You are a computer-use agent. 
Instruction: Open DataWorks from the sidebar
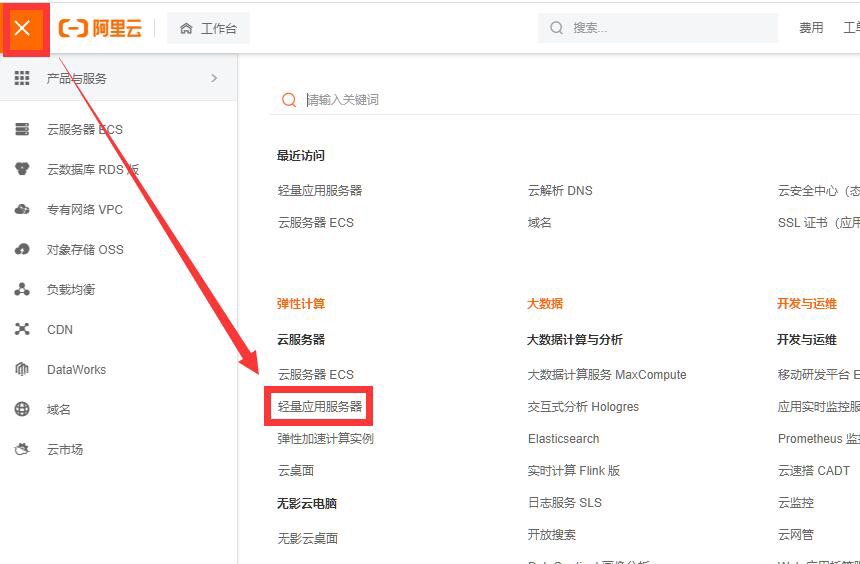[x=76, y=369]
